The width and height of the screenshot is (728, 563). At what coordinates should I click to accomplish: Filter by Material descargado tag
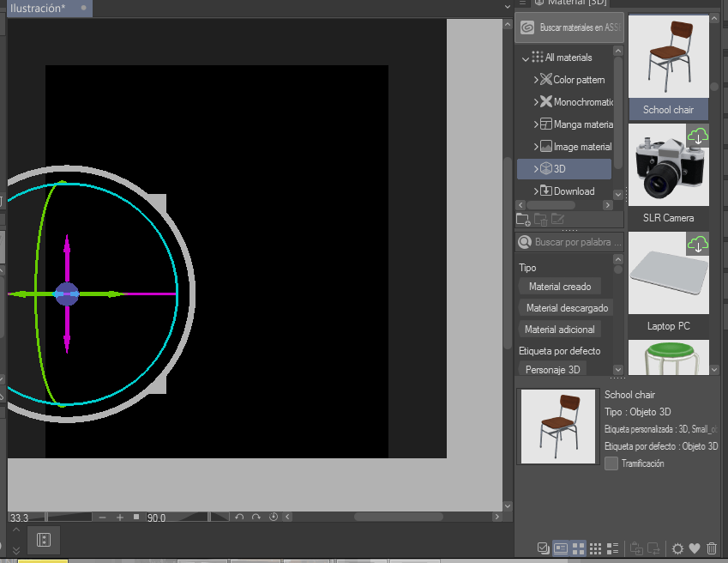coord(567,307)
